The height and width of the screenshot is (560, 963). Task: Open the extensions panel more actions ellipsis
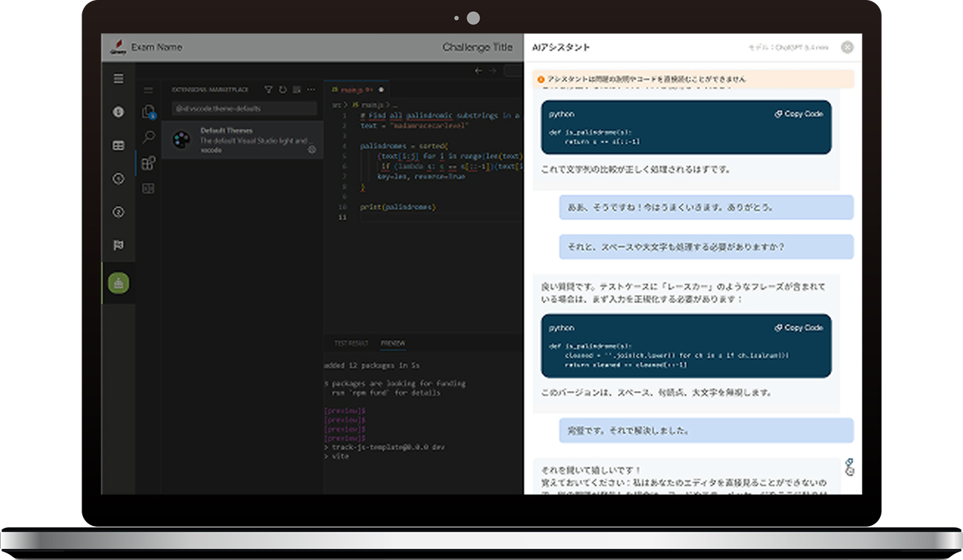(x=311, y=90)
